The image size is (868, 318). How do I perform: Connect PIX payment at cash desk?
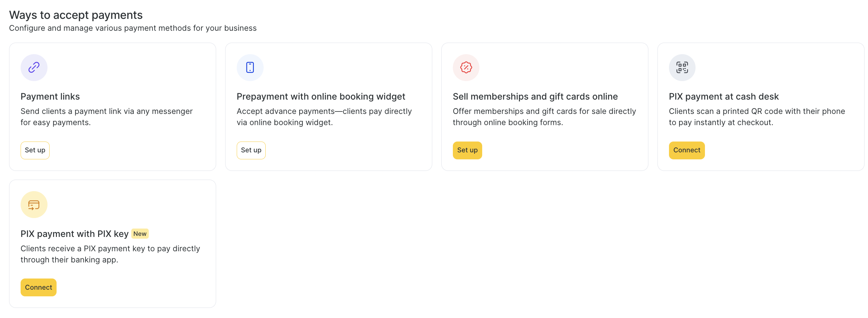687,150
